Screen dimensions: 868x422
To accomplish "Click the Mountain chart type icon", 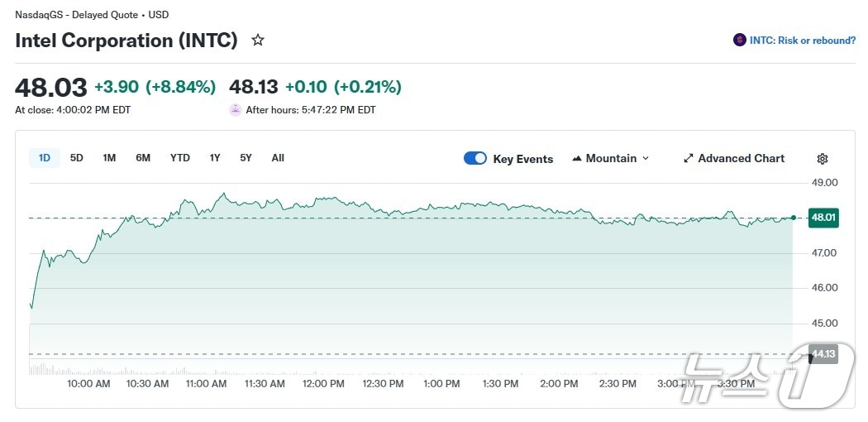I will [577, 159].
